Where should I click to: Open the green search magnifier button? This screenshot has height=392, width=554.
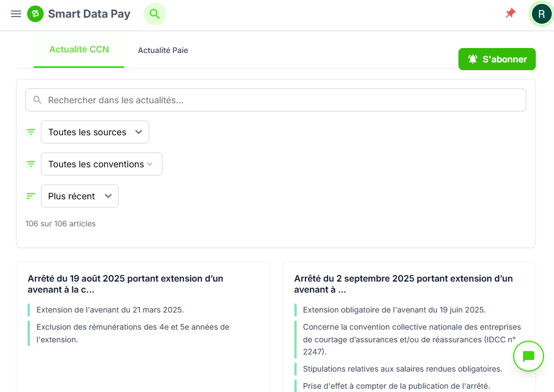pos(155,14)
